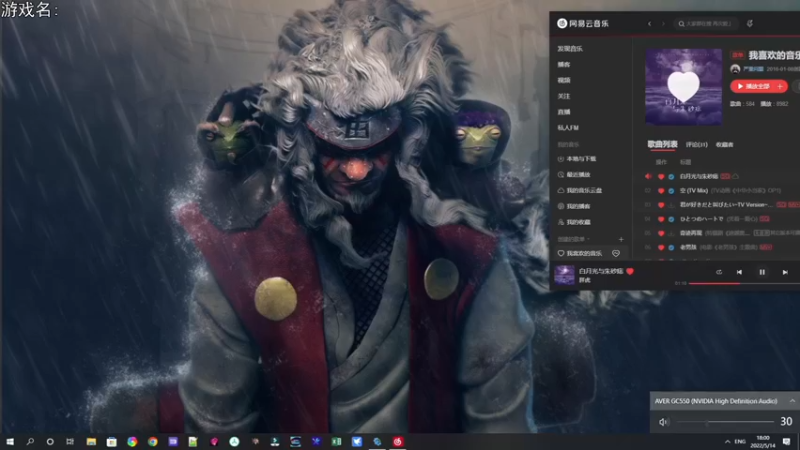The width and height of the screenshot is (800, 450).
Task: Open the Windows Start menu
Action: pos(10,442)
